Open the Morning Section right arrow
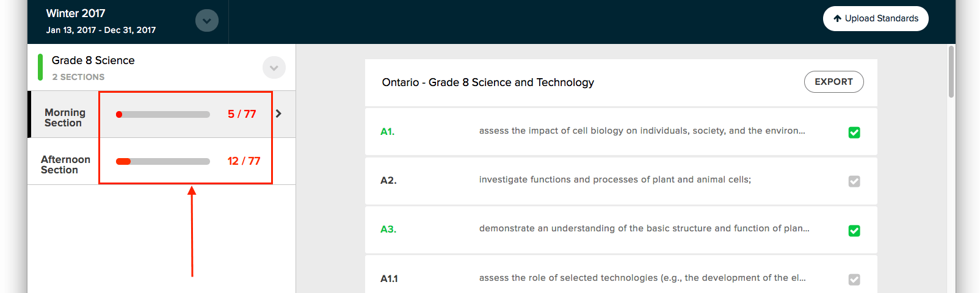Viewport: 980px width, 293px height. click(x=278, y=114)
